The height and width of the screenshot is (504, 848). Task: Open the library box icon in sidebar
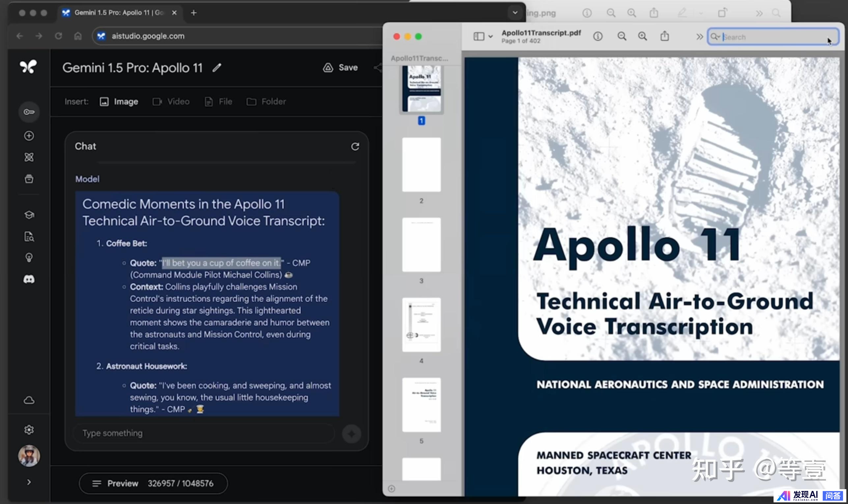[x=29, y=179]
